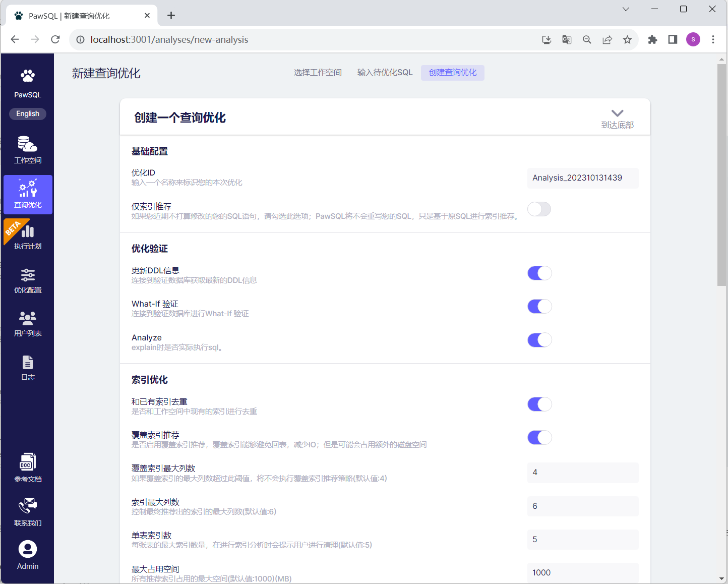The height and width of the screenshot is (584, 728).
Task: Enable the 仅索引推荐 toggle
Action: (539, 209)
